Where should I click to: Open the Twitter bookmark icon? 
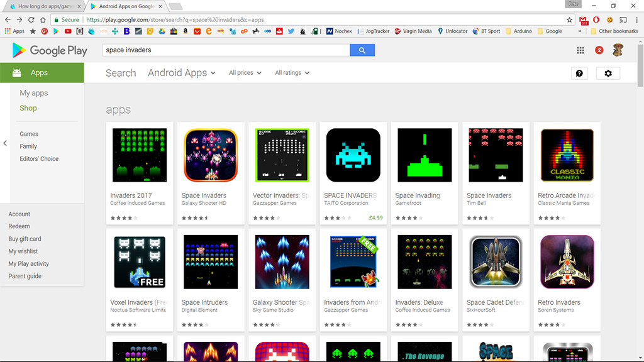[291, 31]
